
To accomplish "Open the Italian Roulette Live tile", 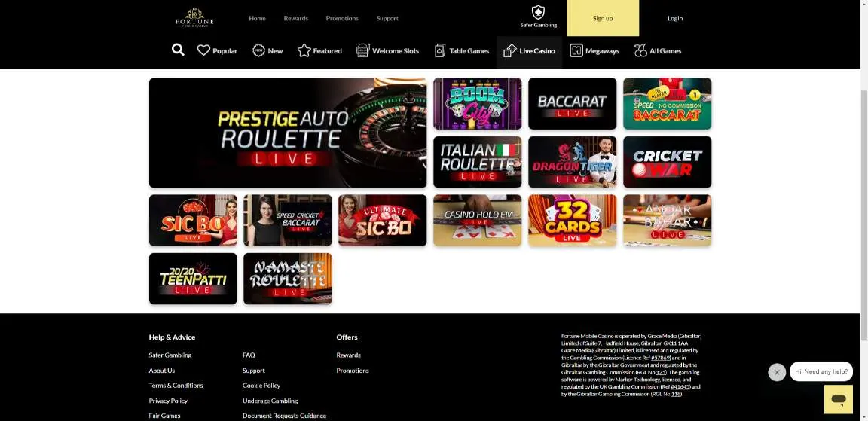I will tap(477, 162).
